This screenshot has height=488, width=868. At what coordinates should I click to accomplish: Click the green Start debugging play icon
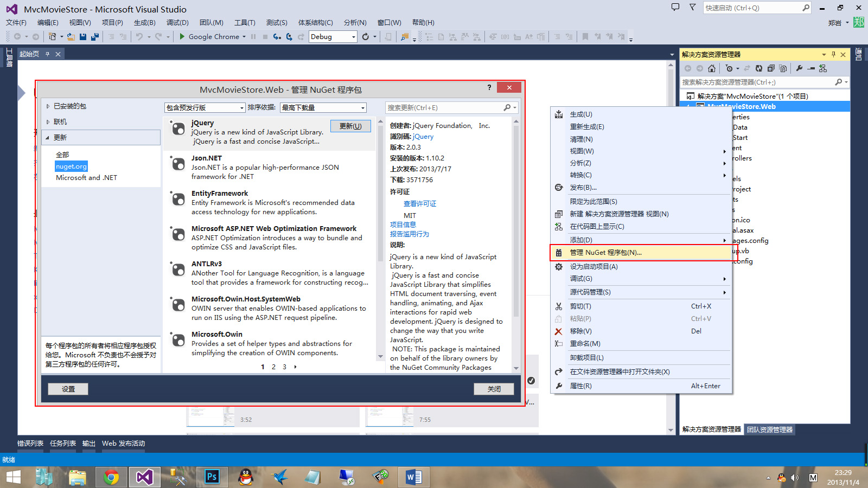click(x=182, y=36)
